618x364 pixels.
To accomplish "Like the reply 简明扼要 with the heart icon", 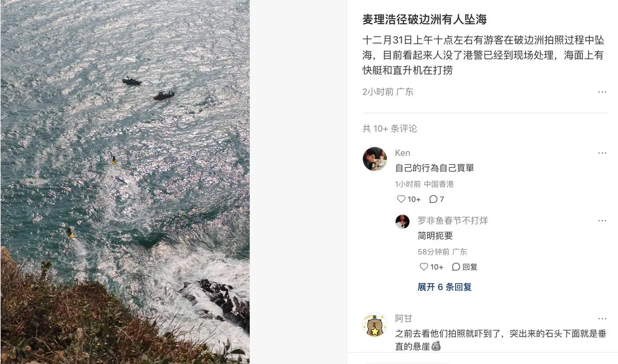I will coord(424,267).
